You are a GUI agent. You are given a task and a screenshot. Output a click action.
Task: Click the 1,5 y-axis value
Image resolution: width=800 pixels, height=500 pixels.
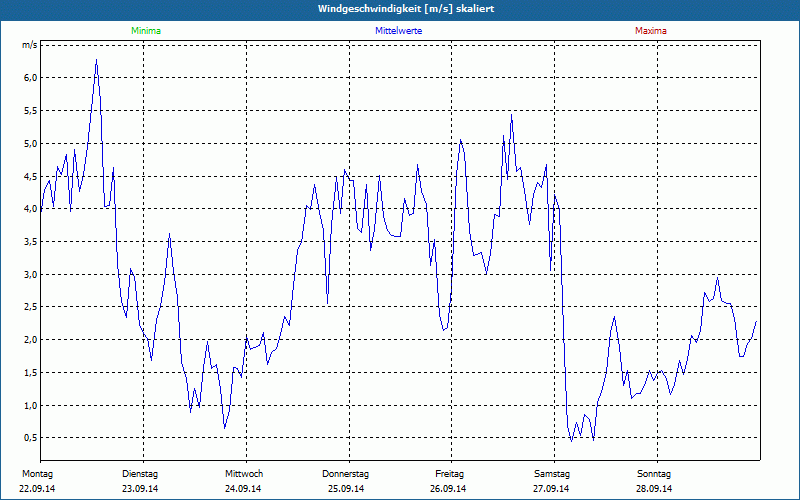[x=31, y=373]
